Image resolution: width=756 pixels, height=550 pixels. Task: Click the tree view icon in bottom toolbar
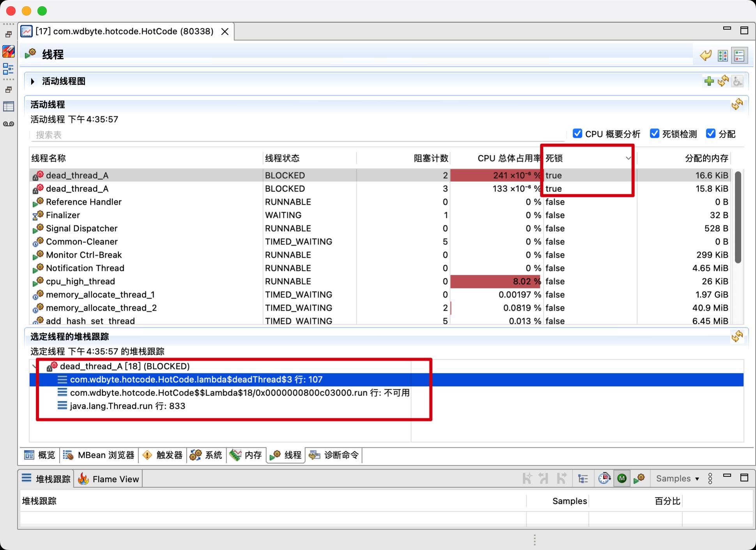tap(583, 478)
